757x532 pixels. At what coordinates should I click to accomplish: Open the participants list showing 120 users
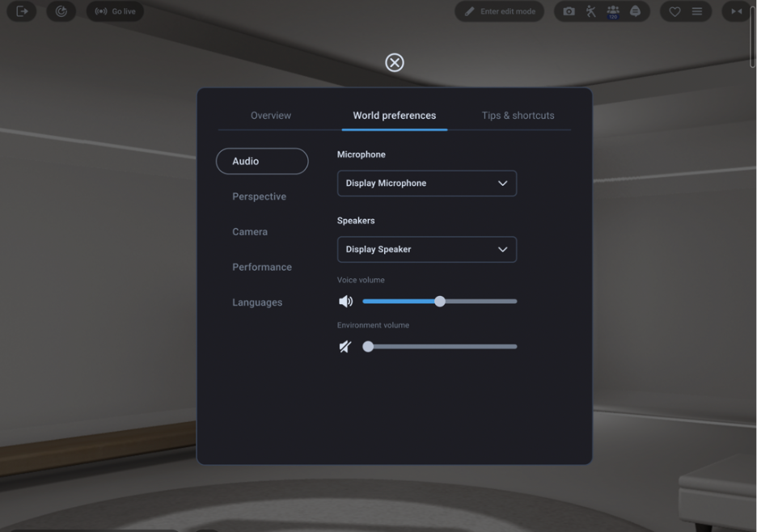pyautogui.click(x=613, y=11)
